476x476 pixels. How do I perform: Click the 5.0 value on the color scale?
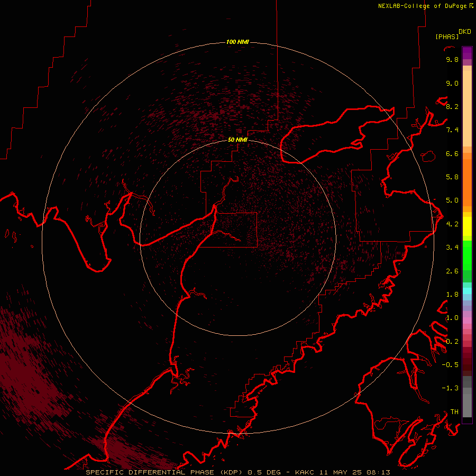pyautogui.click(x=452, y=200)
